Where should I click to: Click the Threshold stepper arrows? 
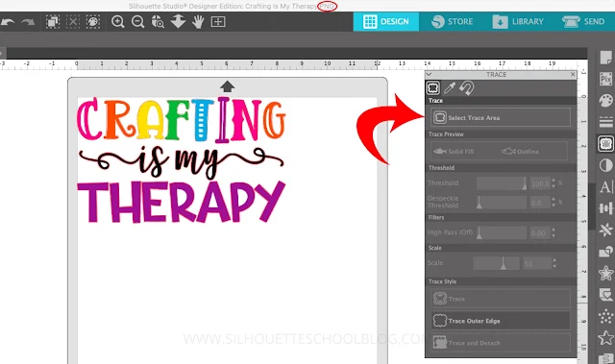(x=553, y=183)
